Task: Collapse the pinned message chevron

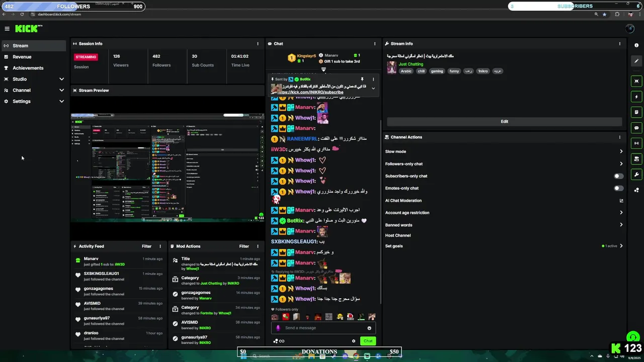Action: pyautogui.click(x=373, y=88)
